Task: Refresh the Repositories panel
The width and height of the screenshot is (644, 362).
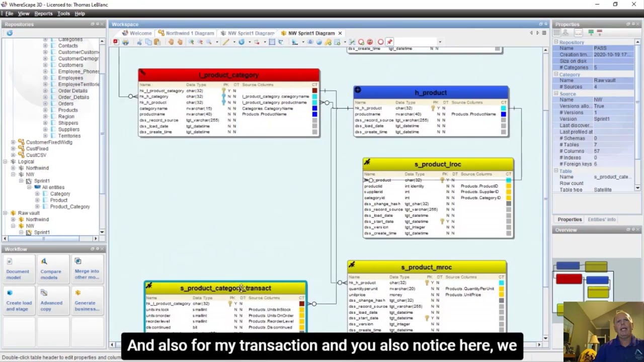Action: tap(10, 33)
